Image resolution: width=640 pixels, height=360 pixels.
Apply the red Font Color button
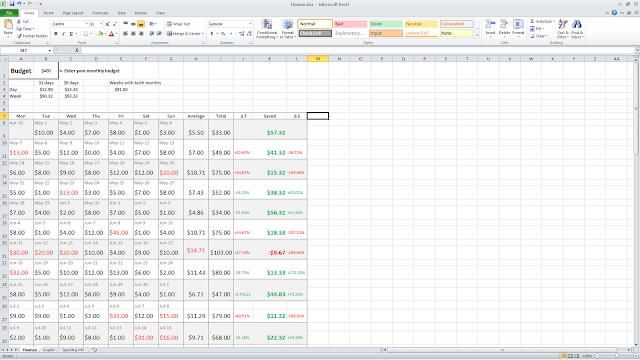[111, 33]
